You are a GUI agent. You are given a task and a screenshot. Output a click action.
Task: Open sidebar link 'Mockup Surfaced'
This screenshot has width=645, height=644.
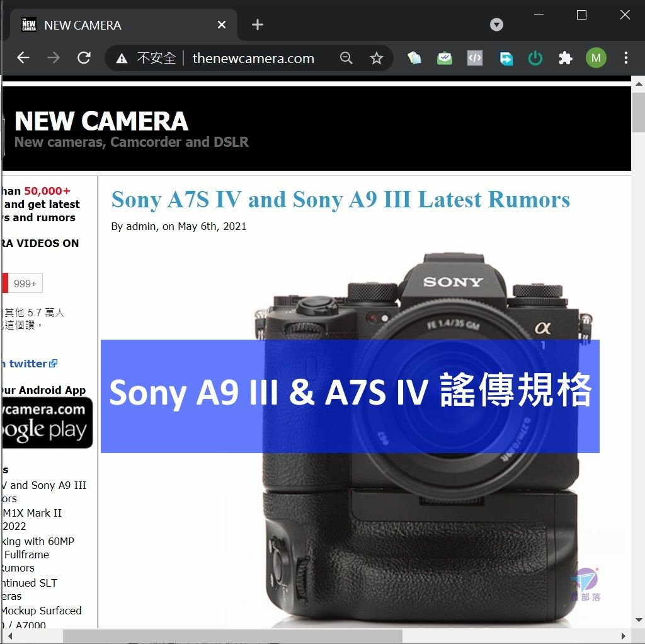tap(41, 610)
